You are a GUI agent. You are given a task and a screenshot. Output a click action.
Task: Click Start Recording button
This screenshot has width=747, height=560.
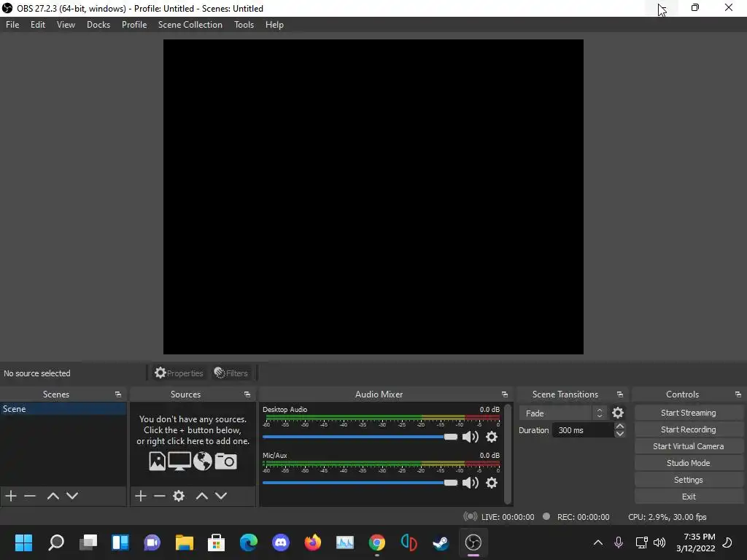tap(689, 429)
